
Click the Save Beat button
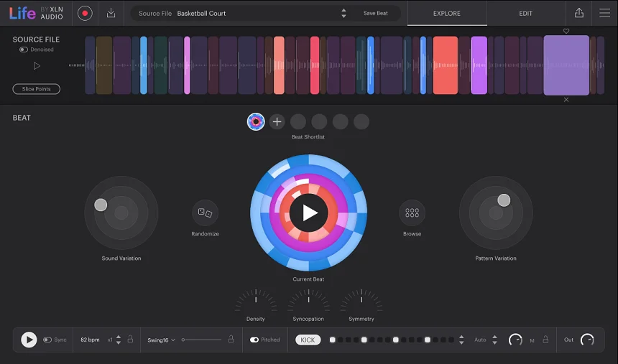click(376, 14)
